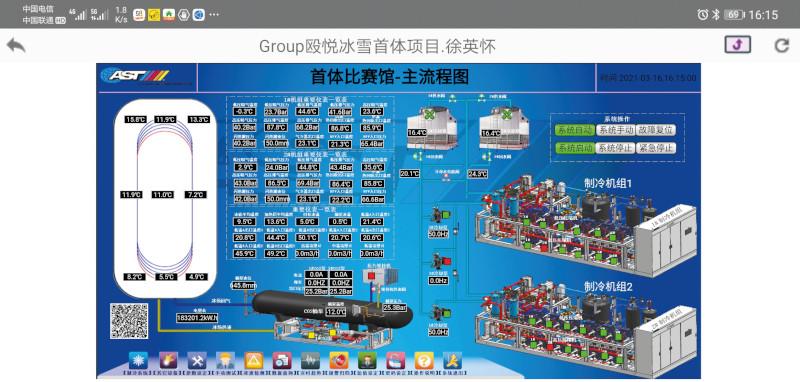Open the yellow question mark help icon

pos(423,360)
